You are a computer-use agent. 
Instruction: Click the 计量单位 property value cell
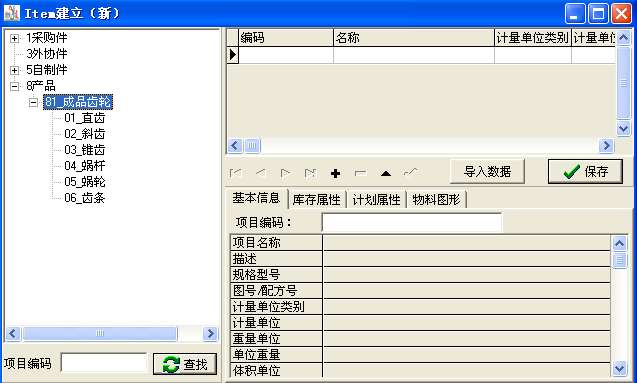467,323
